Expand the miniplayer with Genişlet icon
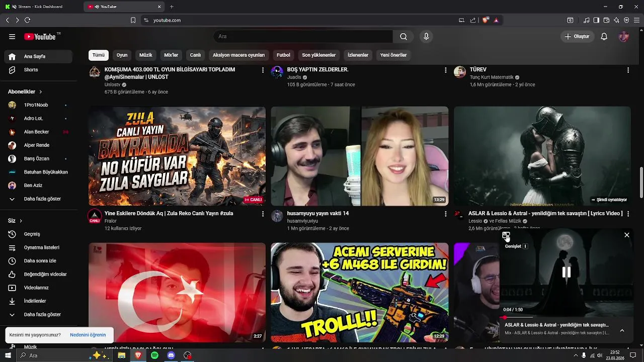The height and width of the screenshot is (362, 644). point(506,236)
